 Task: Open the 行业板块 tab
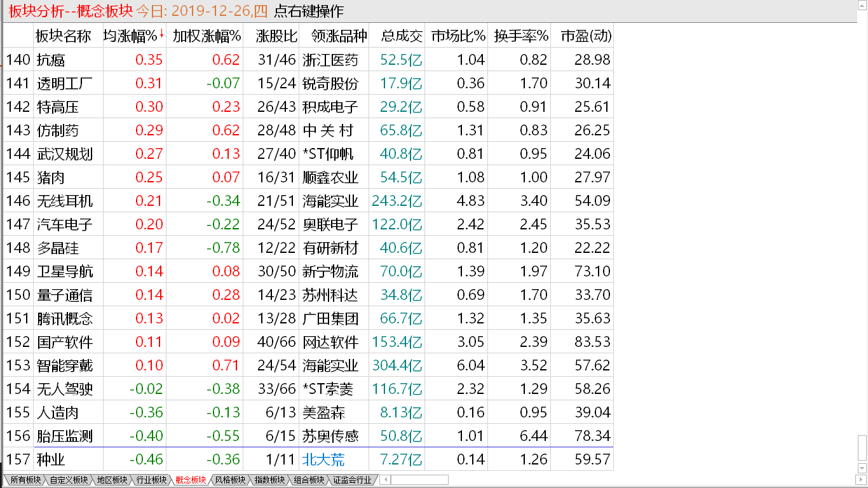(151, 480)
